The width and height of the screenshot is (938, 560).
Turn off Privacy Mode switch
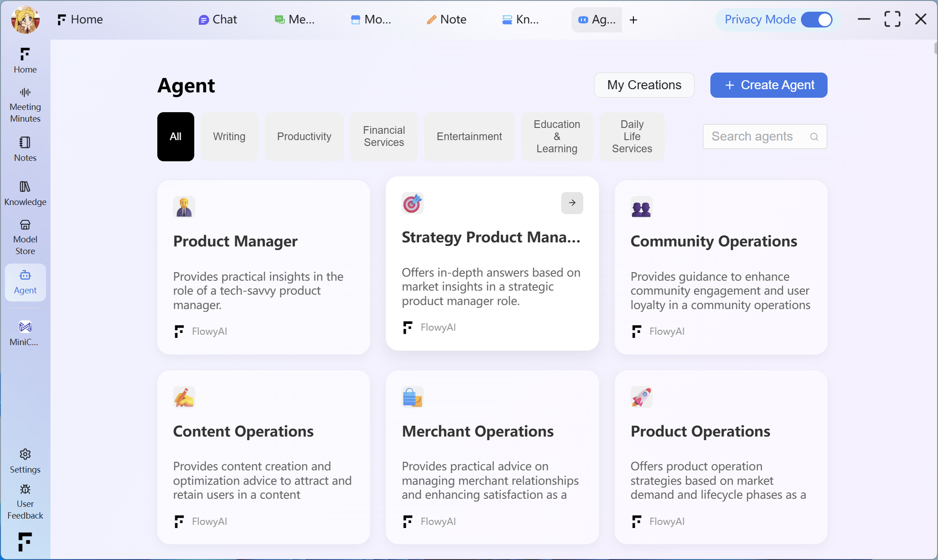tap(817, 20)
